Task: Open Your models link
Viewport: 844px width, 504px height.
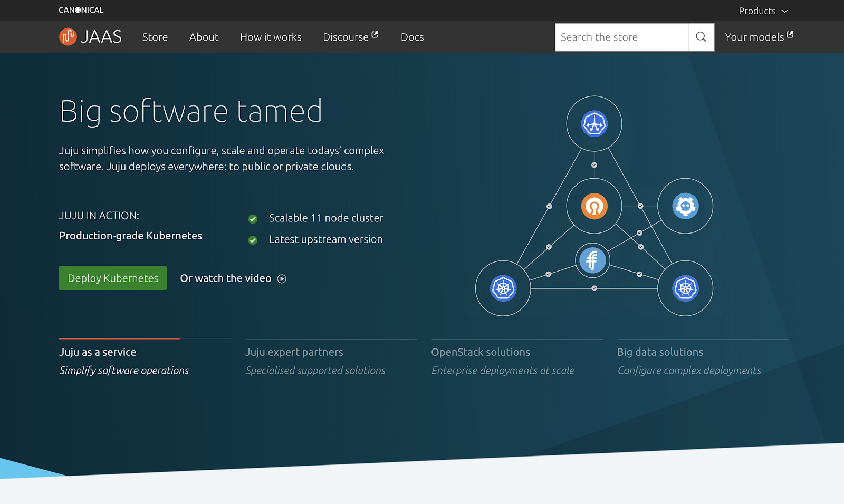Action: coord(759,37)
